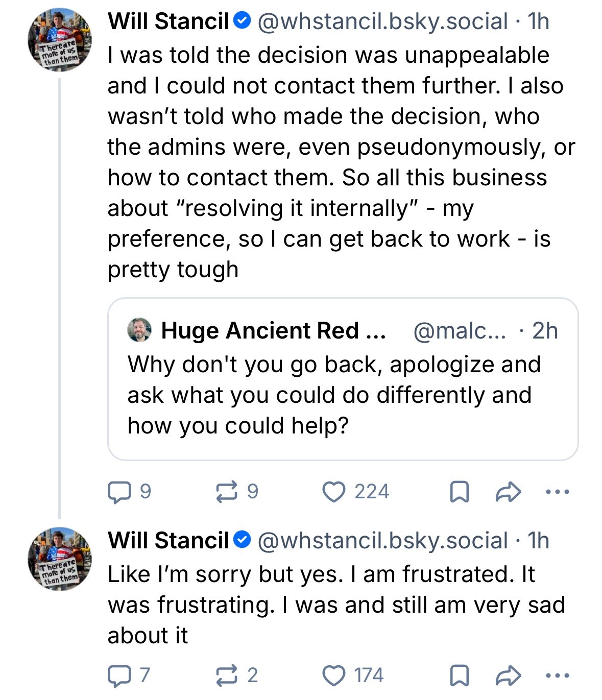Click the verified badge on first post
602x700 pixels.
point(242,21)
